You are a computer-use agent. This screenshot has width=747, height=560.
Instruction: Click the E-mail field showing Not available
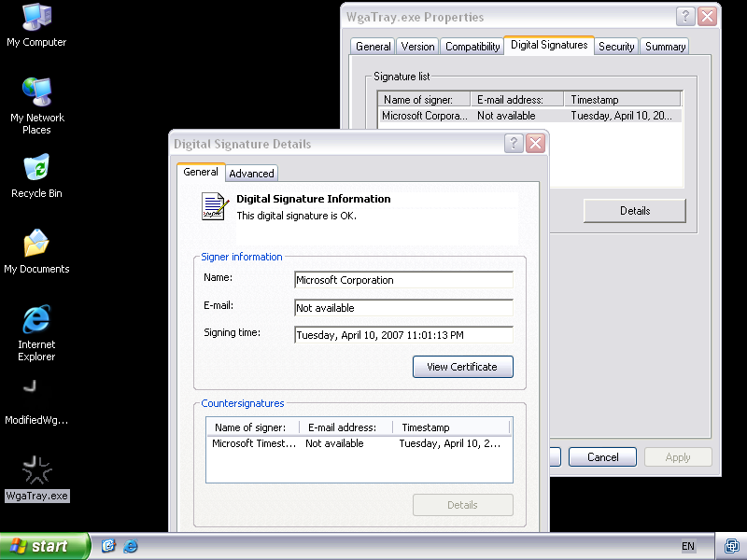point(403,308)
